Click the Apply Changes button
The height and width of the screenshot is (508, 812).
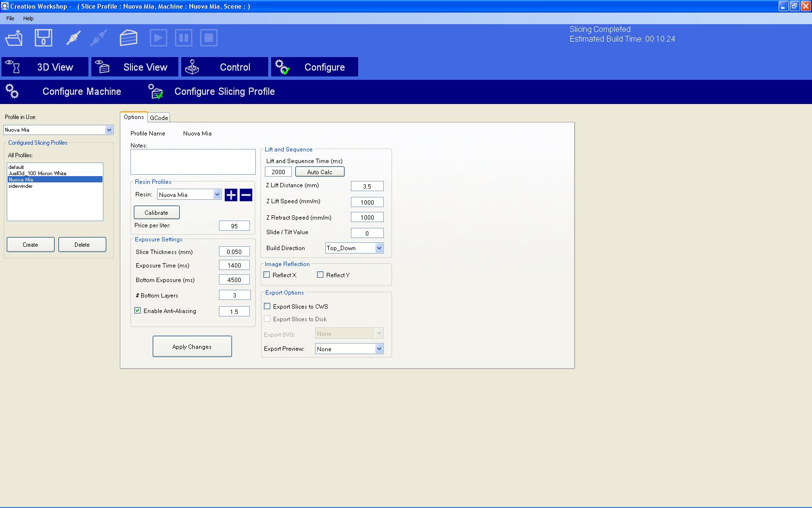(x=192, y=346)
